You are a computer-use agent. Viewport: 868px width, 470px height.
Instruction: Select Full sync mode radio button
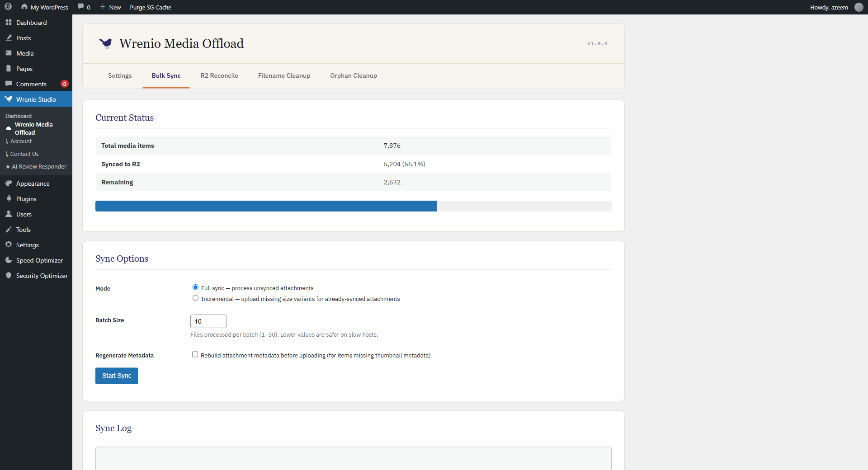(195, 287)
